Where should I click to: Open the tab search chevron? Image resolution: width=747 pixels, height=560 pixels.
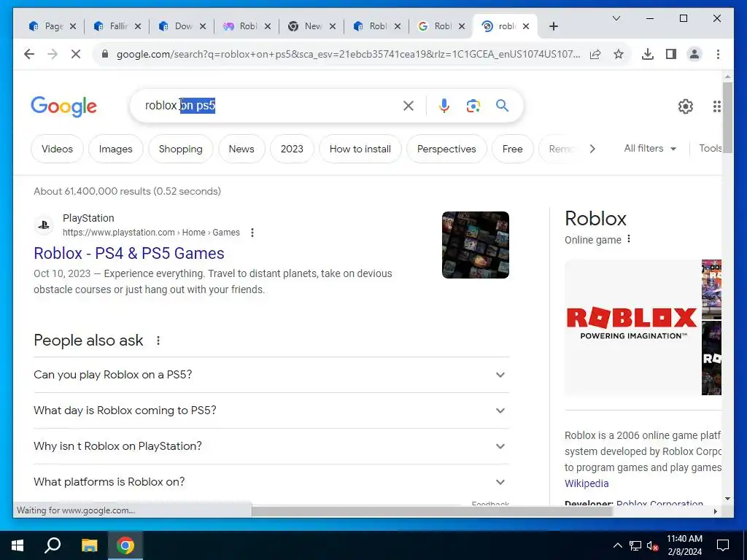coord(616,18)
